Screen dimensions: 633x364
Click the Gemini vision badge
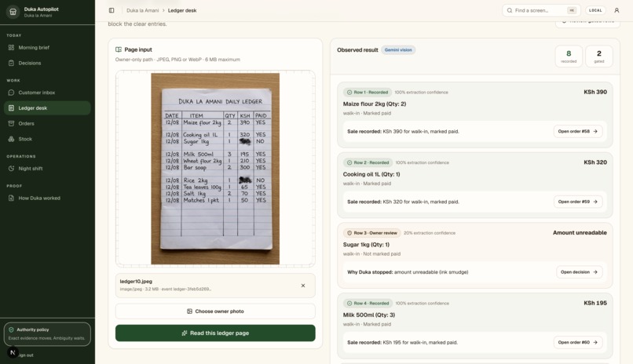[398, 50]
